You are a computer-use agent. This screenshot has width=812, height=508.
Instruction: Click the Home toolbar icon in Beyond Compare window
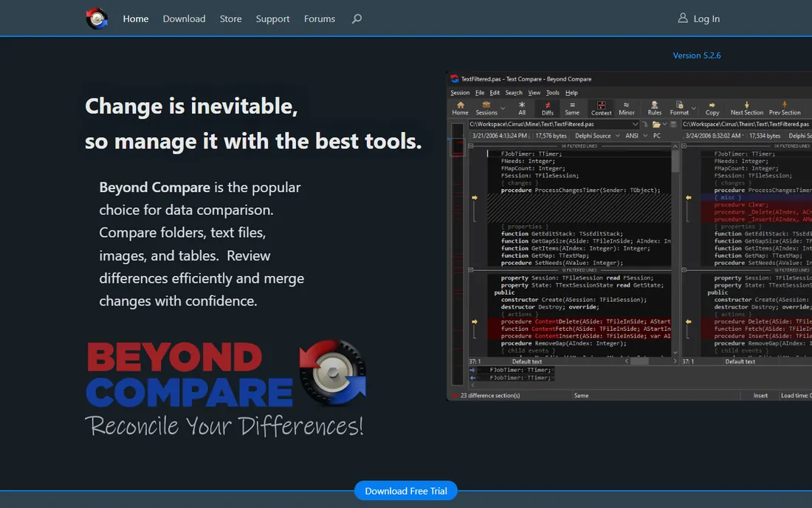click(x=460, y=109)
